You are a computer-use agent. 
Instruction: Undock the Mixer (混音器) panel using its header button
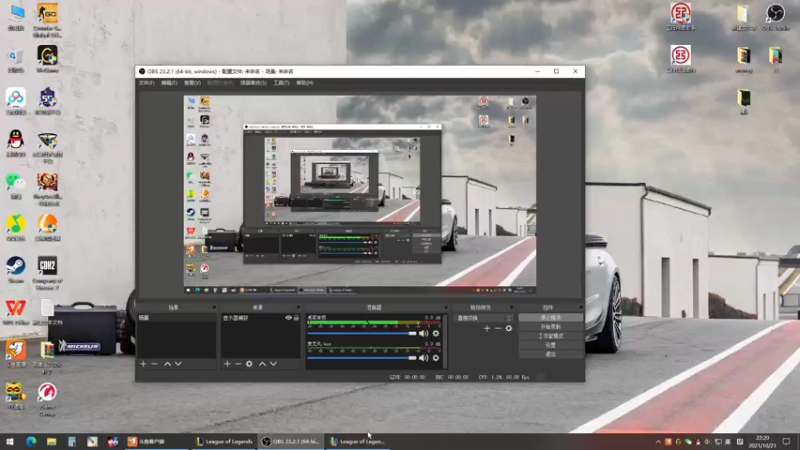[x=446, y=307]
